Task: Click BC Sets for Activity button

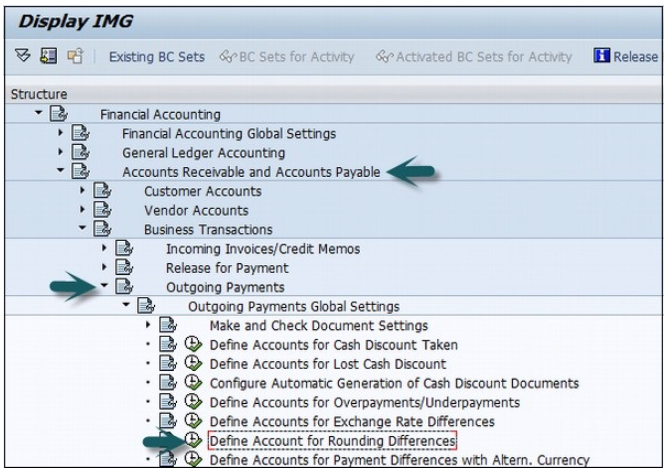Action: (x=287, y=57)
